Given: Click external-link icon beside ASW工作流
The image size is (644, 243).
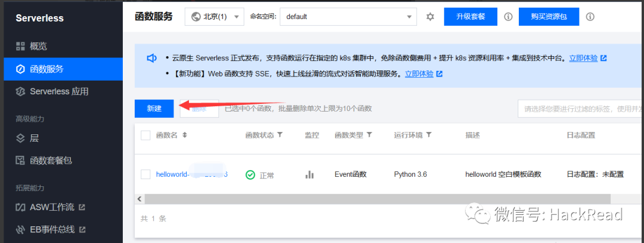Looking at the screenshot, I should point(82,207).
